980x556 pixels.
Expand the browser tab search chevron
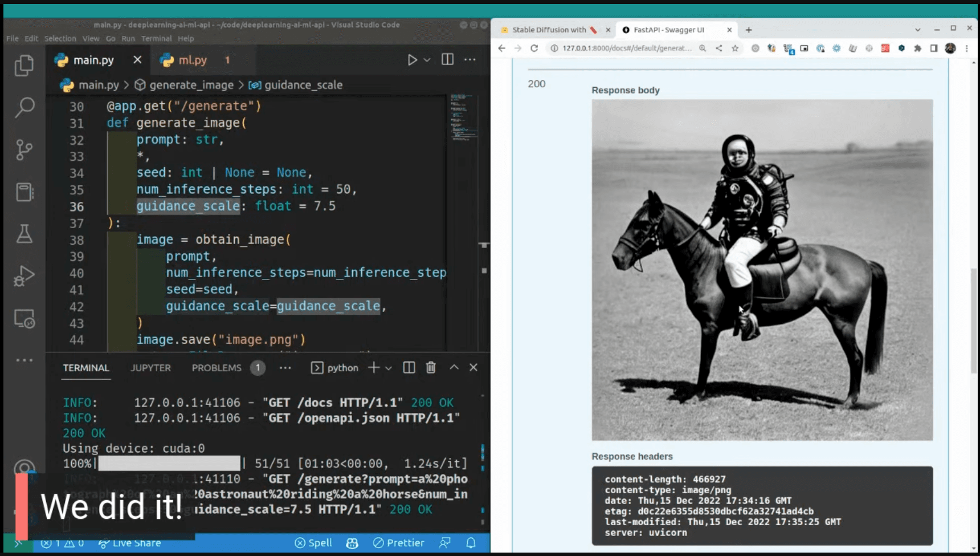tap(917, 30)
